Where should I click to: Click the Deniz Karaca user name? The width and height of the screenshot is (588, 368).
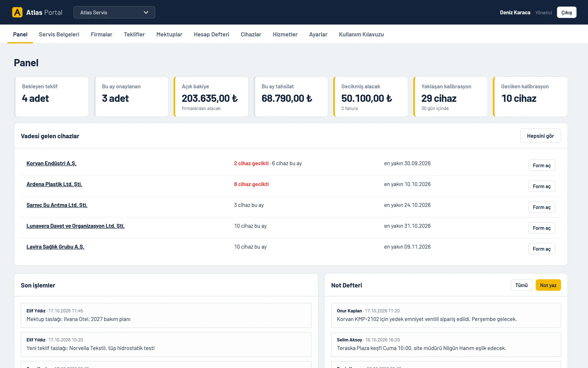pyautogui.click(x=515, y=12)
